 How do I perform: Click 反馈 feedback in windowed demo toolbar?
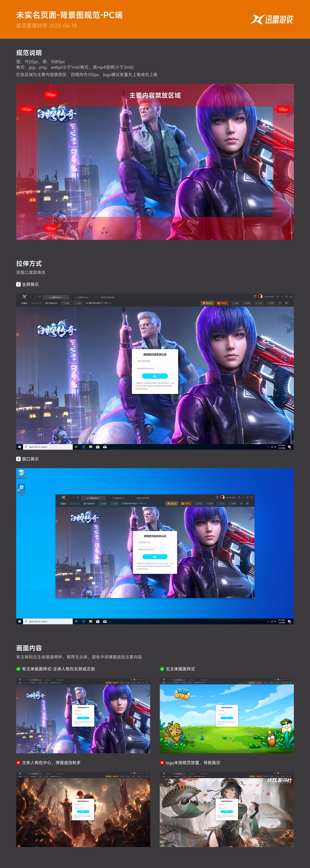[x=232, y=503]
